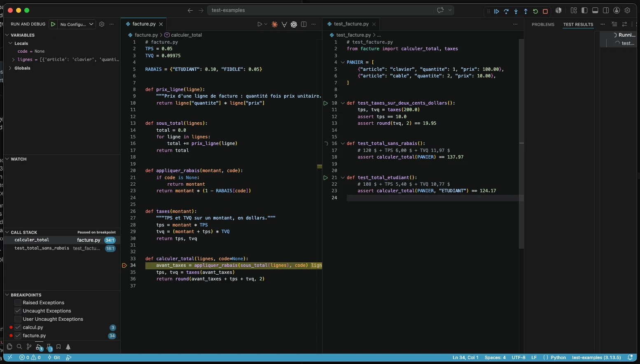Open more actions for the facture.py editor
The width and height of the screenshot is (640, 364).
(x=313, y=24)
